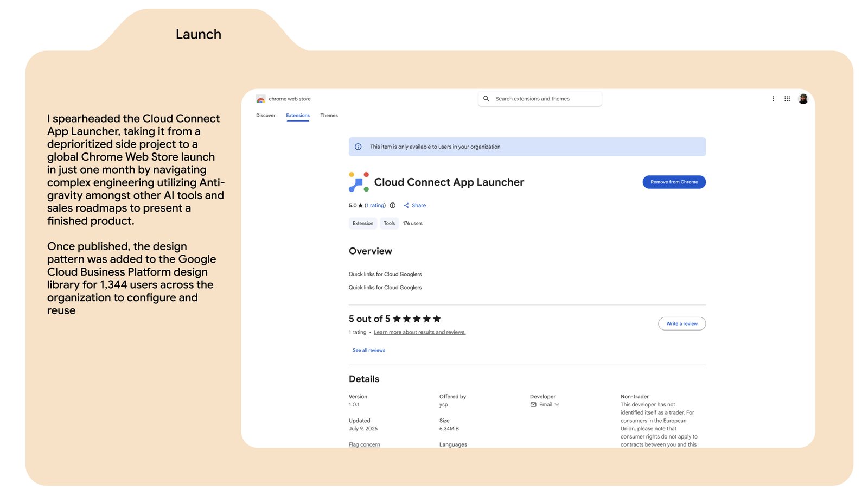Switch to the Discover tab
The height and width of the screenshot is (502, 868).
[266, 115]
